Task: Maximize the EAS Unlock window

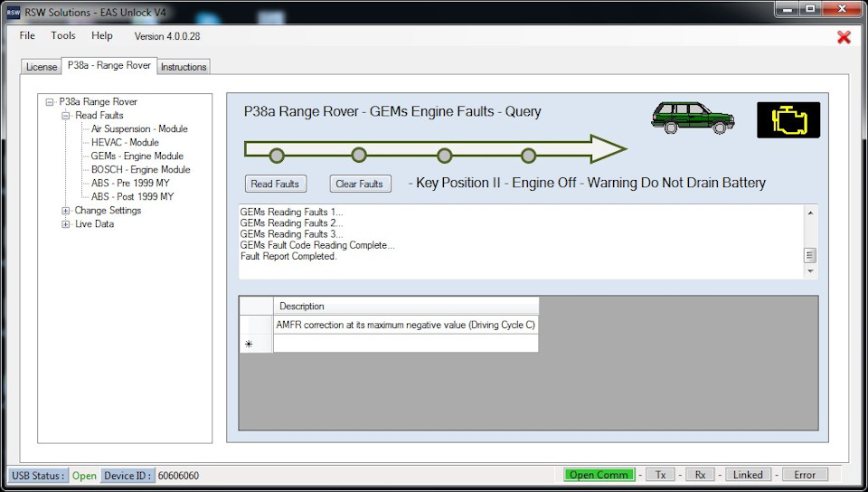Action: [x=810, y=9]
